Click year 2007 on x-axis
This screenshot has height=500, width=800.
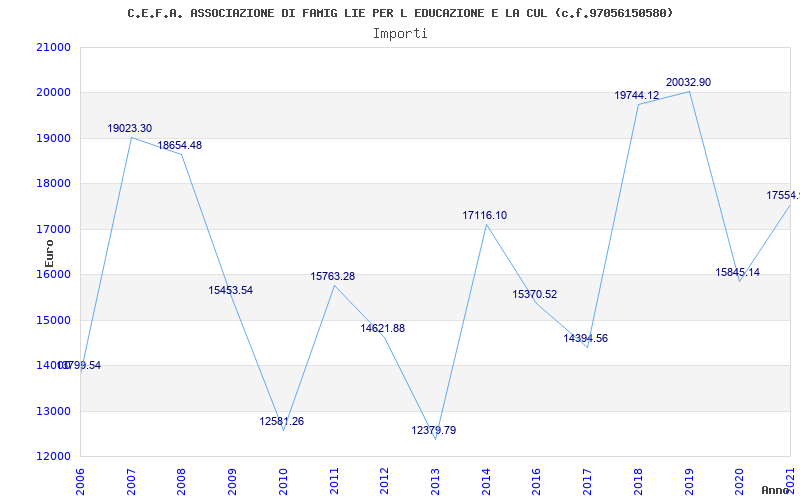(131, 481)
